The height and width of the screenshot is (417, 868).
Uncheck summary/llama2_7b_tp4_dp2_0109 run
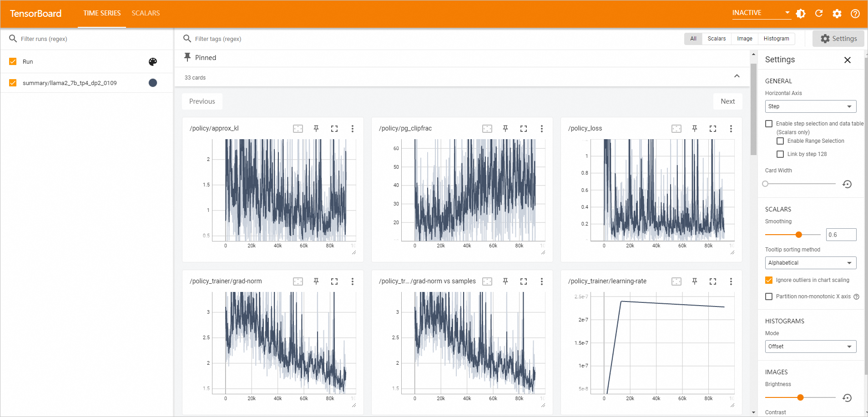coord(13,83)
